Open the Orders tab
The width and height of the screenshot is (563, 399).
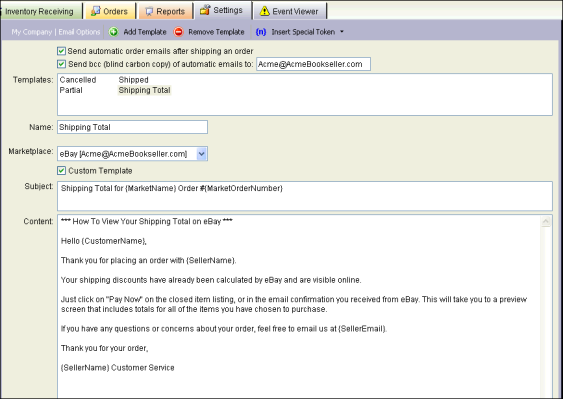[x=111, y=11]
